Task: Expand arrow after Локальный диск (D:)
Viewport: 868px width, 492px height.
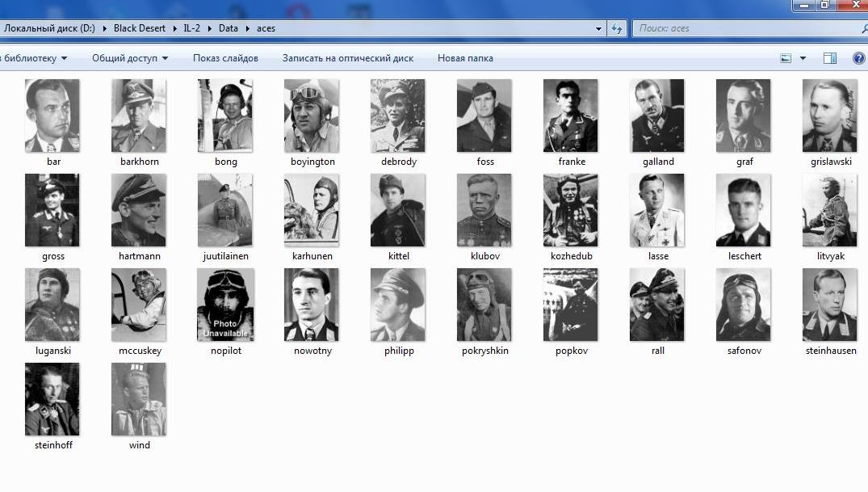Action: pyautogui.click(x=104, y=28)
